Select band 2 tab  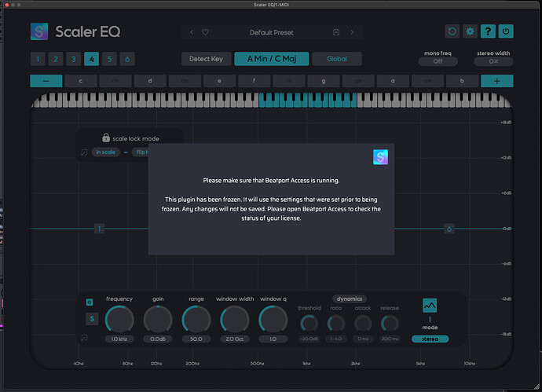pos(56,59)
